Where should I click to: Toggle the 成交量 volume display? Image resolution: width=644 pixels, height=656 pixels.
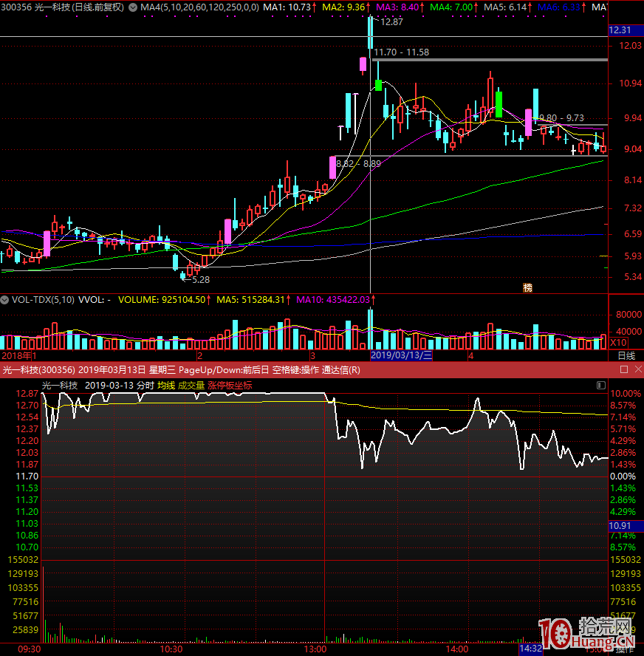point(191,385)
